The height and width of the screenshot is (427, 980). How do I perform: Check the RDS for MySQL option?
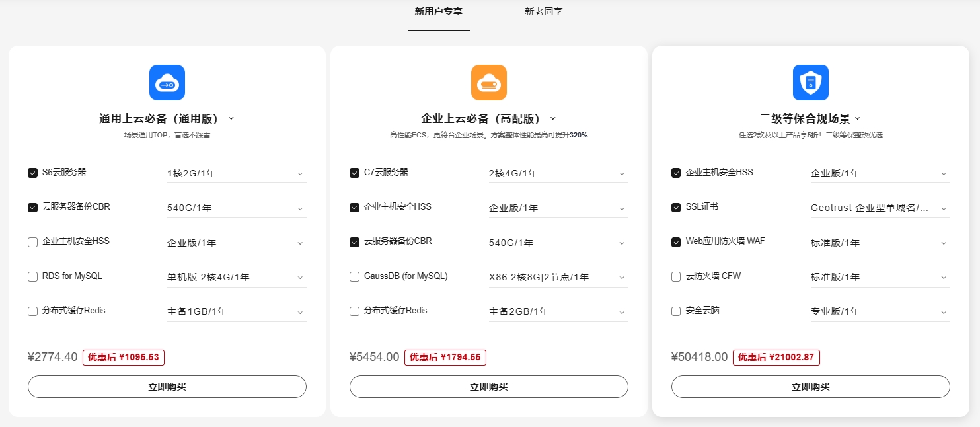32,276
